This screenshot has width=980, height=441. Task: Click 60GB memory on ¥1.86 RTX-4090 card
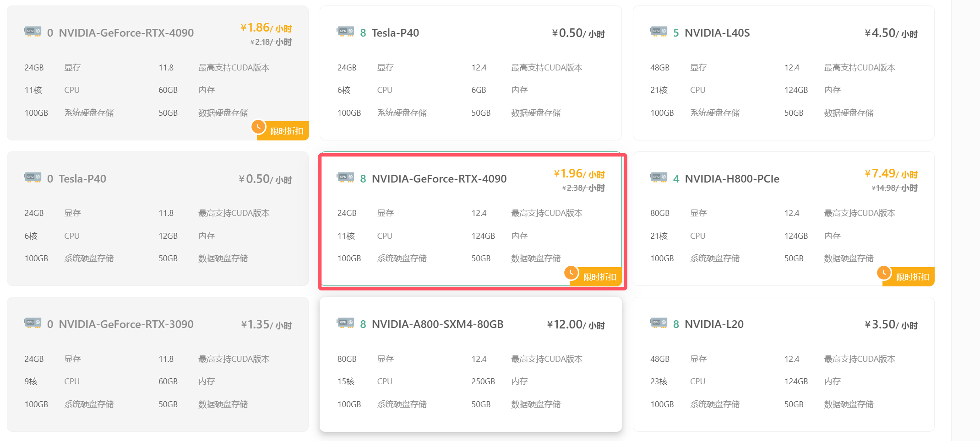(x=168, y=90)
